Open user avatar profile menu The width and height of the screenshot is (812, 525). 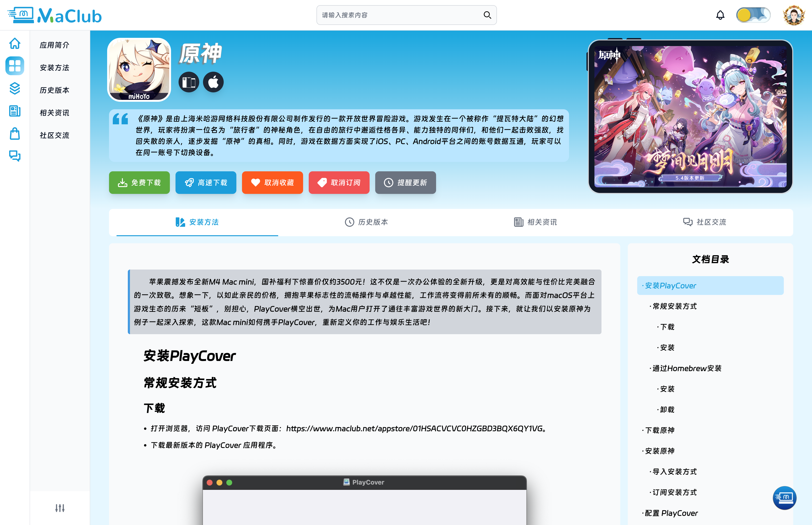794,15
